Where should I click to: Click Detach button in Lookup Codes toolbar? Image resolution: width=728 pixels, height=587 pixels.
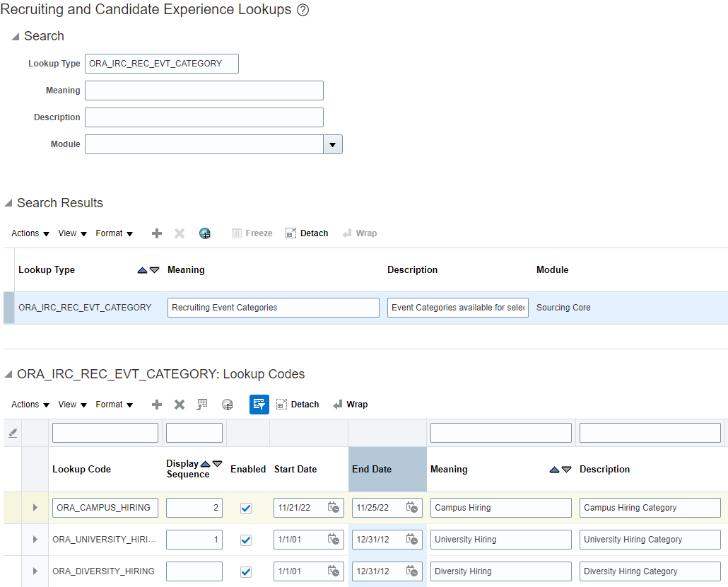coord(298,405)
